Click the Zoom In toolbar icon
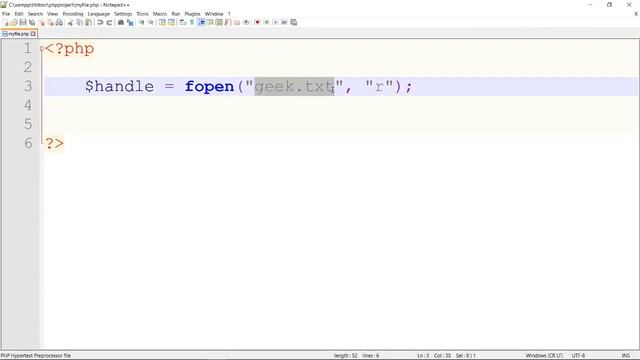This screenshot has width=640, height=360. 142,22
